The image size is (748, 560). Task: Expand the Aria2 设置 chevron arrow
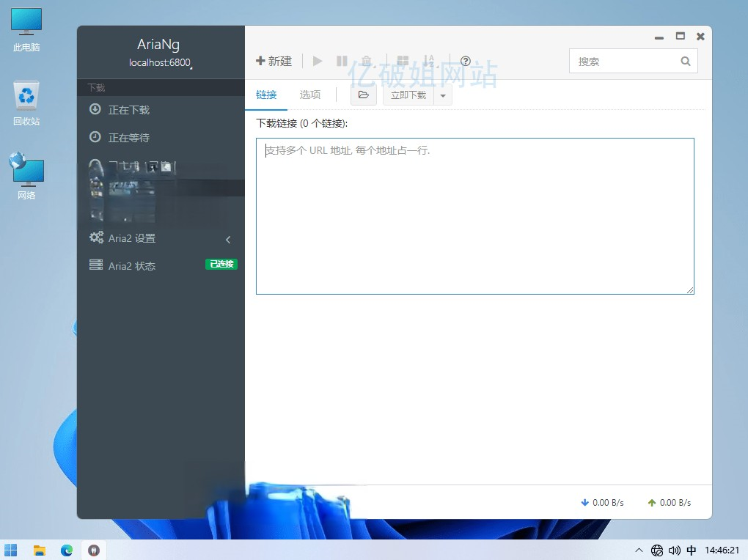click(x=228, y=240)
